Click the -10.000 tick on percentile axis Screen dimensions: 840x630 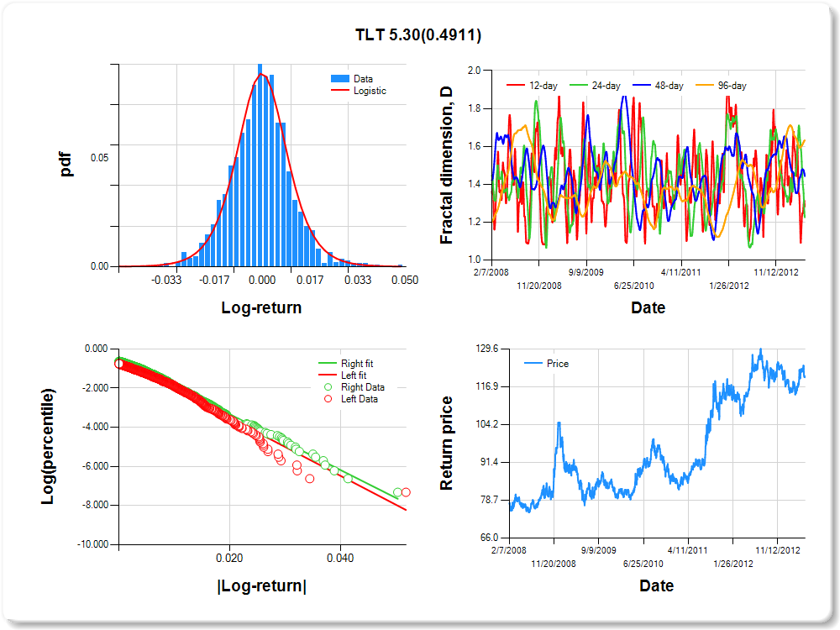pyautogui.click(x=92, y=544)
